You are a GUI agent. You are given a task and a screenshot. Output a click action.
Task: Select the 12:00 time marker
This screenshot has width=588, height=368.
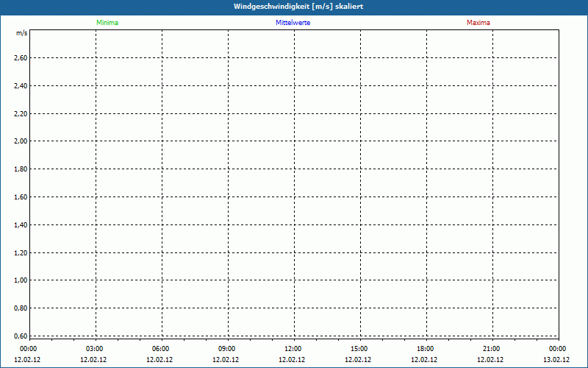click(x=293, y=349)
